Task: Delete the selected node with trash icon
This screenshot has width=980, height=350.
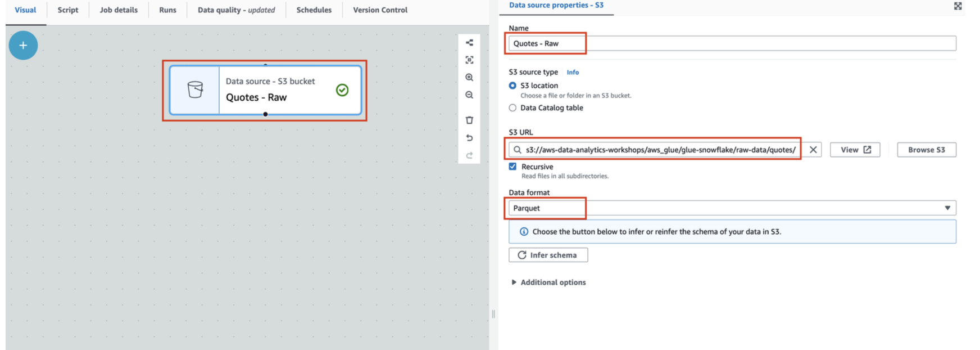Action: coord(469,120)
